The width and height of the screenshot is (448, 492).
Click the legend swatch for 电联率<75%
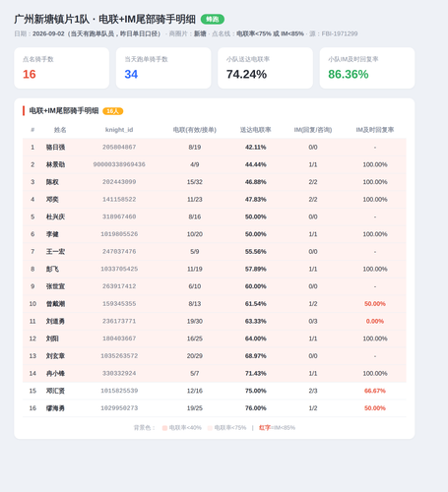(x=210, y=428)
